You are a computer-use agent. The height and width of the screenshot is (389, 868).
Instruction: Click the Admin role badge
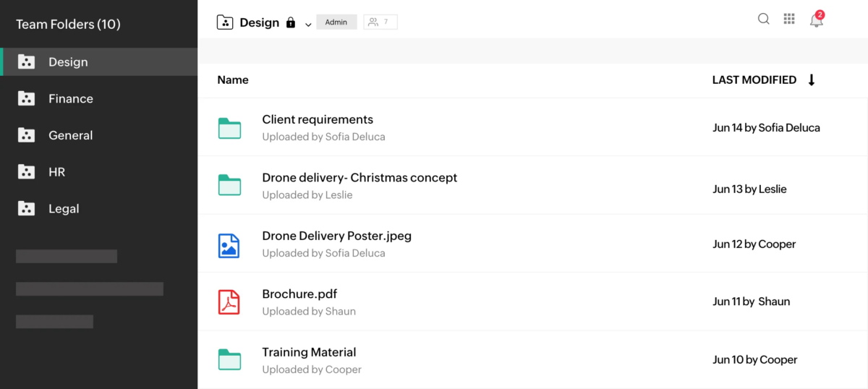(336, 22)
